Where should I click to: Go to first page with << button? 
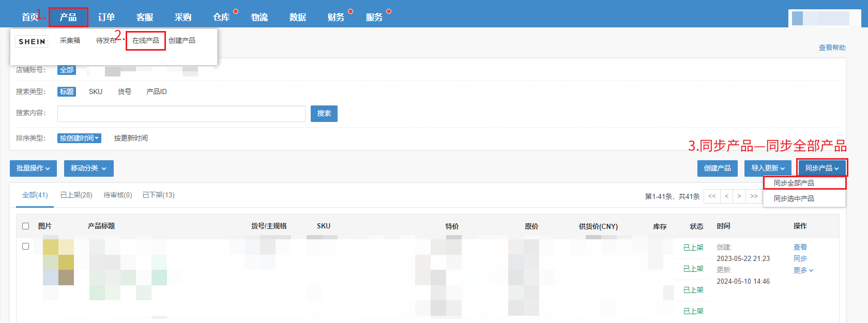tap(712, 196)
